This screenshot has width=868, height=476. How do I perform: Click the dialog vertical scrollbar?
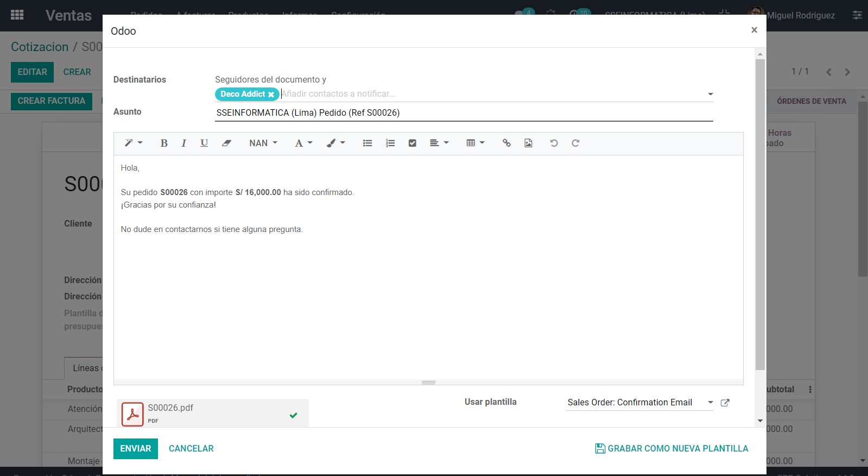click(x=760, y=215)
